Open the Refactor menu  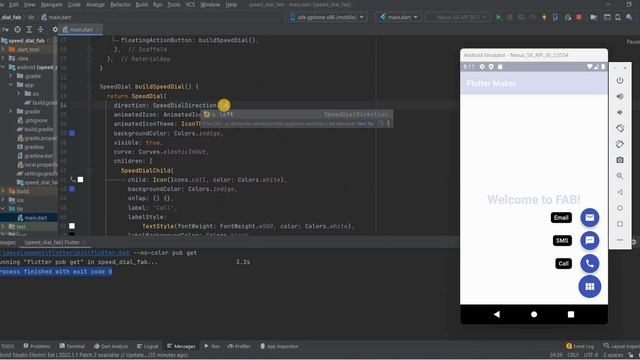(120, 4)
